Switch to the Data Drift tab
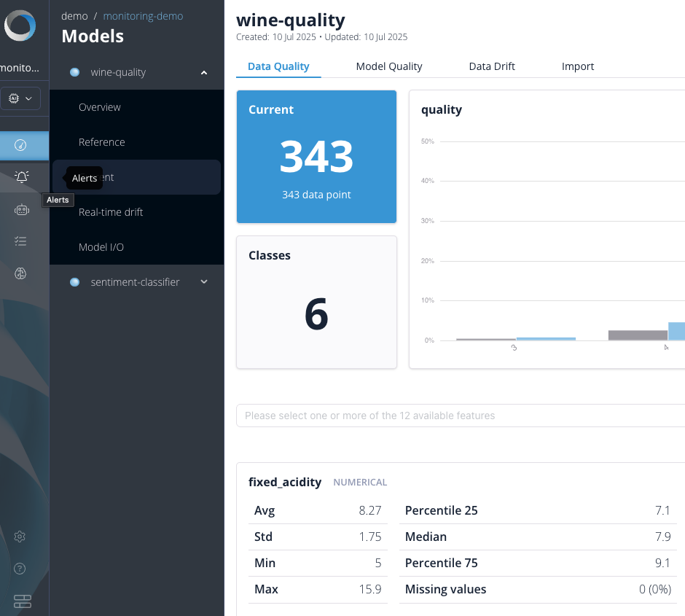 click(492, 66)
